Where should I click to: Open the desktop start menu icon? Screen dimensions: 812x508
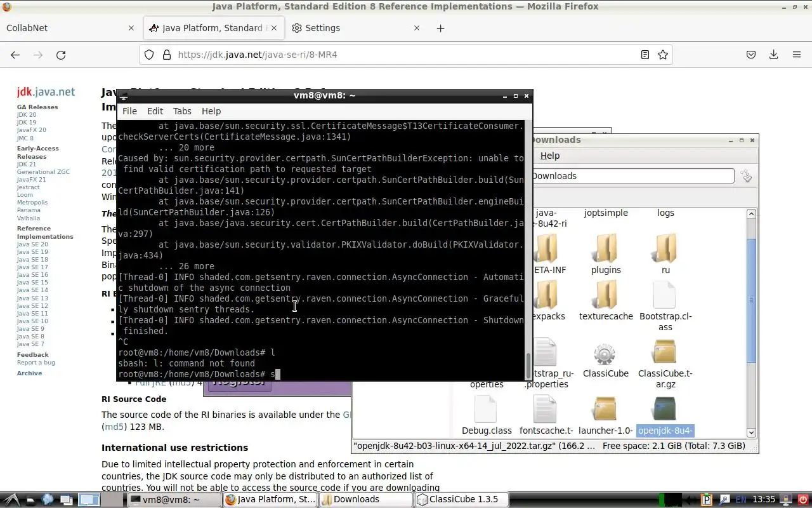point(12,500)
